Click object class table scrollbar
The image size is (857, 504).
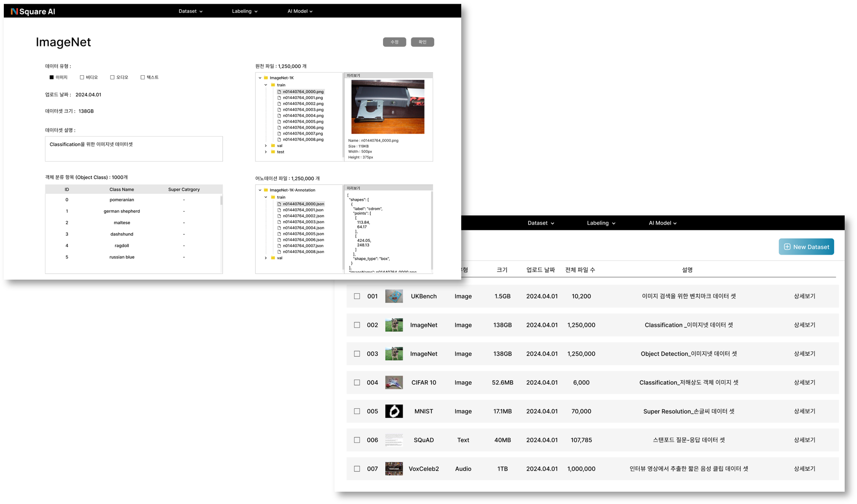221,200
